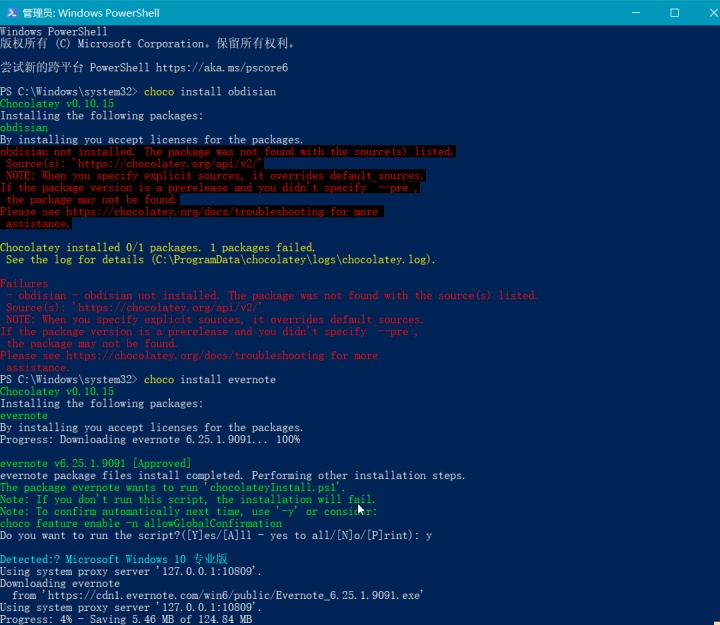Click 'Progress: Downloading evernote 6.25.1.9091' line

(150, 439)
